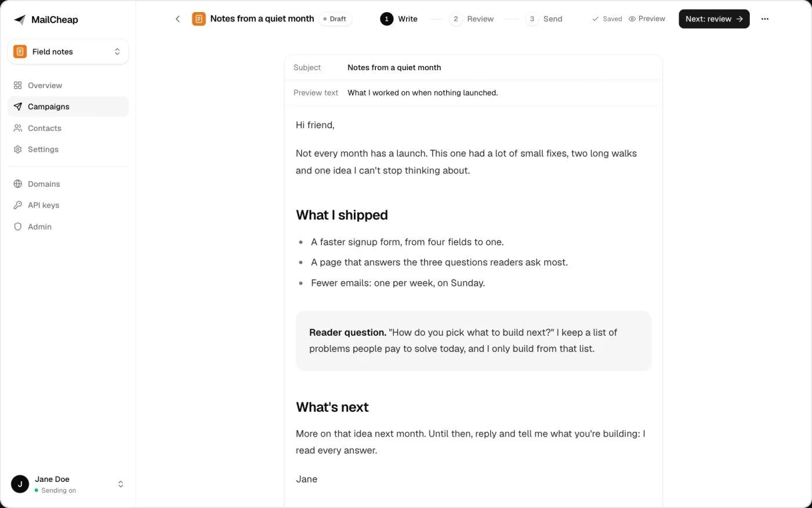Go to step 3 Send
The height and width of the screenshot is (508, 812).
click(544, 19)
